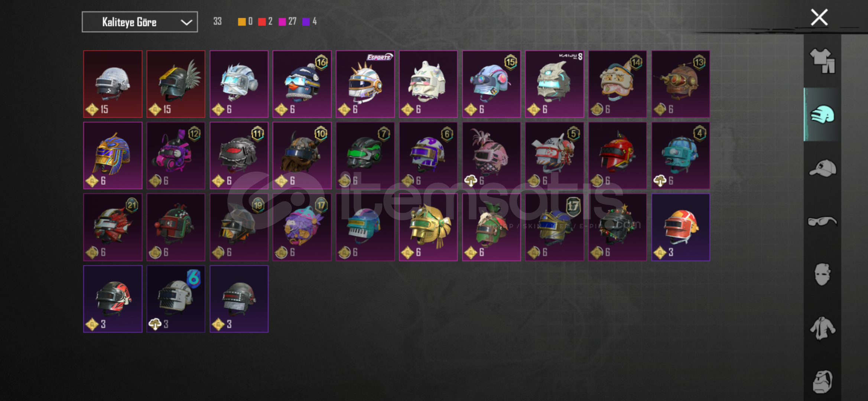Viewport: 868px width, 401px height.
Task: Open the backpack category icon
Action: click(822, 381)
